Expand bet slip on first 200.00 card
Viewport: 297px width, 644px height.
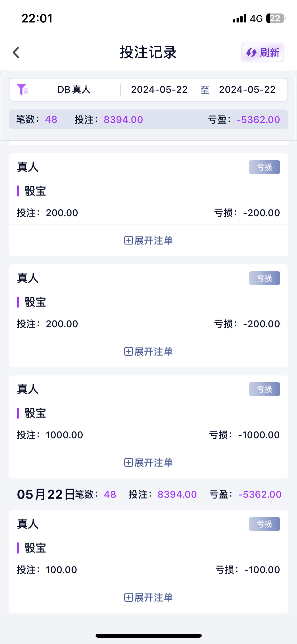[x=148, y=241]
